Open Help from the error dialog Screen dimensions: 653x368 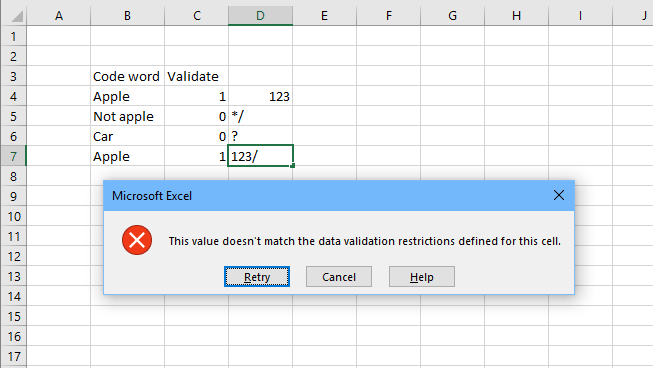(x=421, y=277)
